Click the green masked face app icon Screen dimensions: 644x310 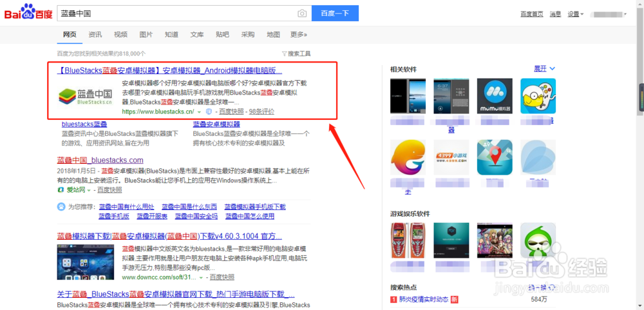point(538,240)
